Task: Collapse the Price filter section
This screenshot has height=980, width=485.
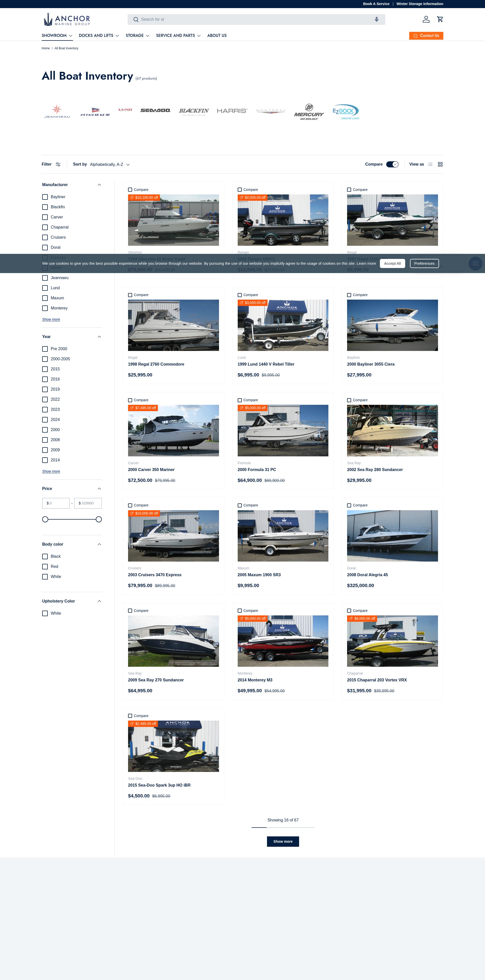Action: point(99,488)
